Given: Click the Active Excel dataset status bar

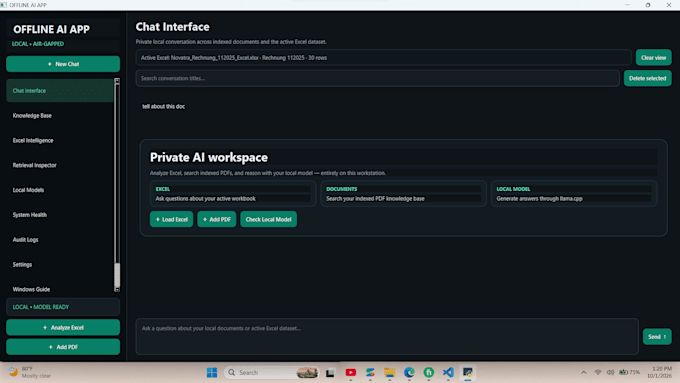Looking at the screenshot, I should (383, 58).
